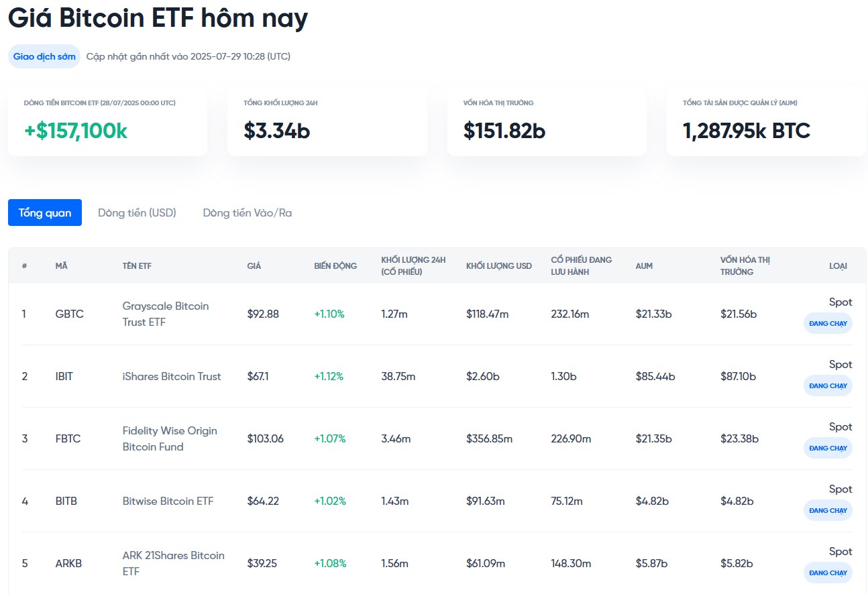Click the +1.08% change value

point(330,563)
